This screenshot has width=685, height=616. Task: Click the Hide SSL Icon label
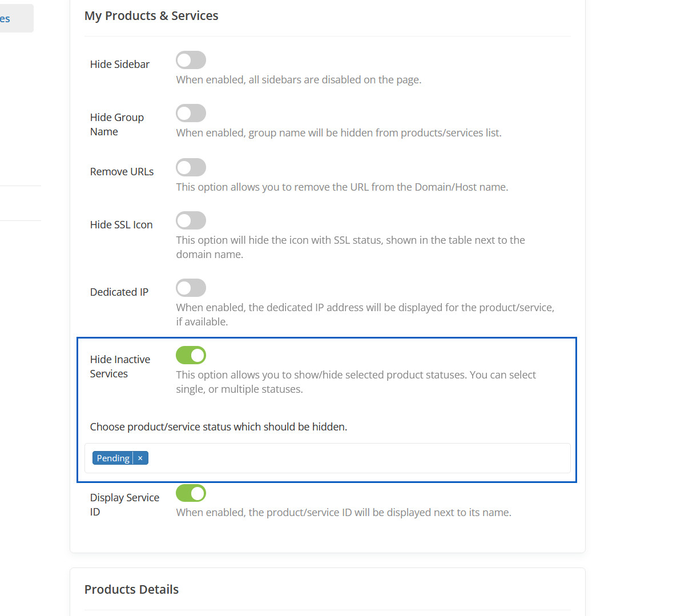pos(121,225)
